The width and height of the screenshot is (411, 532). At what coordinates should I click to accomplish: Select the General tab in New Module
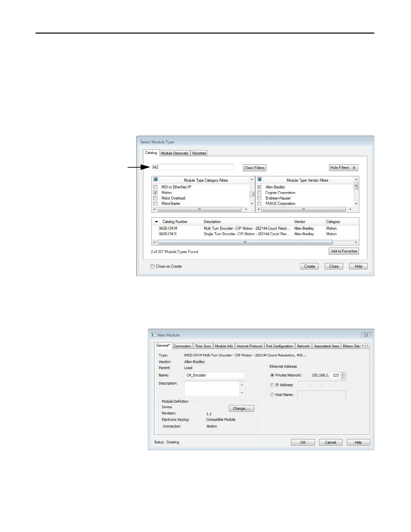[163, 346]
